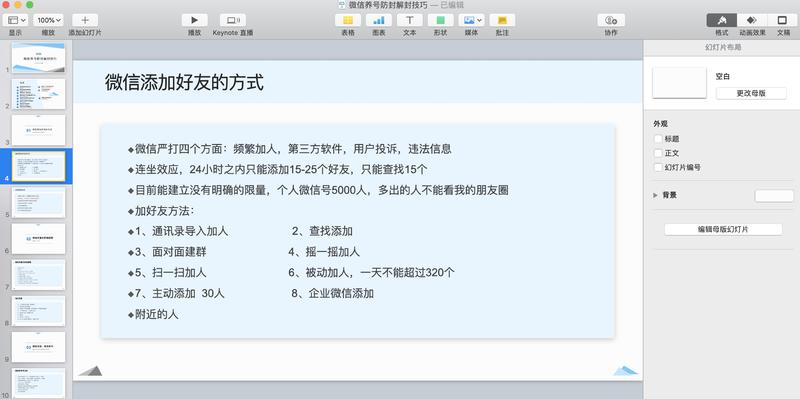This screenshot has width=800, height=399.
Task: Insert a chart (图表)
Action: click(x=379, y=20)
